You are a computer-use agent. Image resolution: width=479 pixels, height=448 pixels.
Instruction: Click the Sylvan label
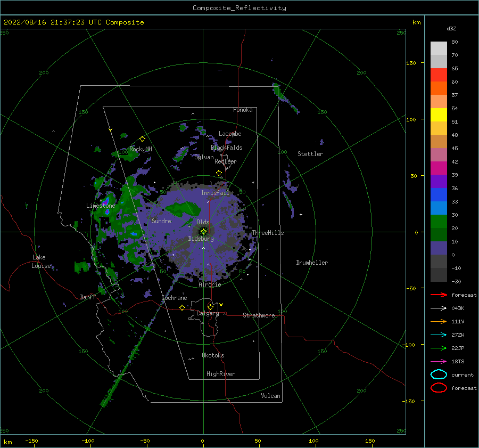pyautogui.click(x=204, y=157)
